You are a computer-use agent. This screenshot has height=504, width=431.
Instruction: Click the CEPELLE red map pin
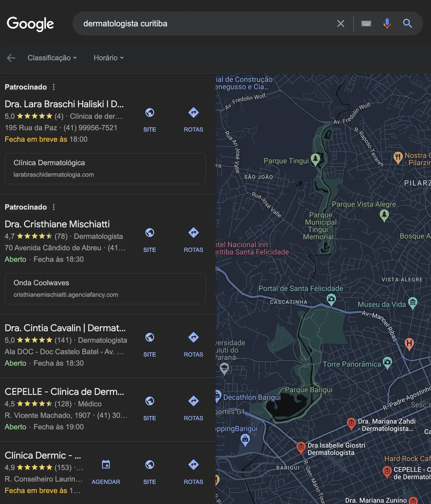click(387, 472)
